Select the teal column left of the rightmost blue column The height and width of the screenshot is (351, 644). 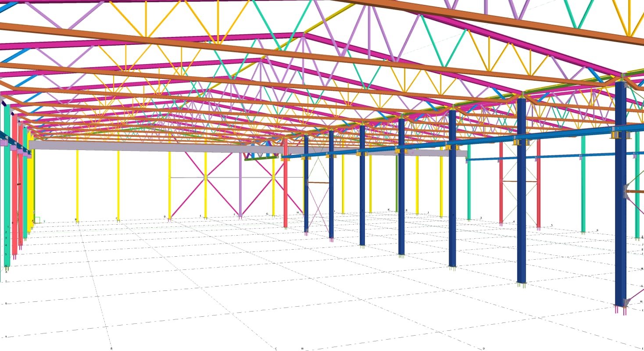[583, 184]
